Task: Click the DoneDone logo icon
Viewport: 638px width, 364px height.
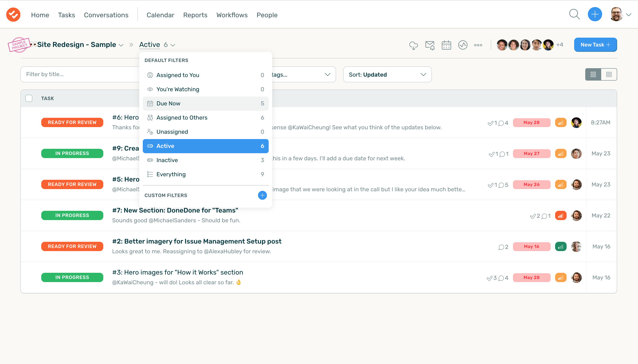Action: 13,14
